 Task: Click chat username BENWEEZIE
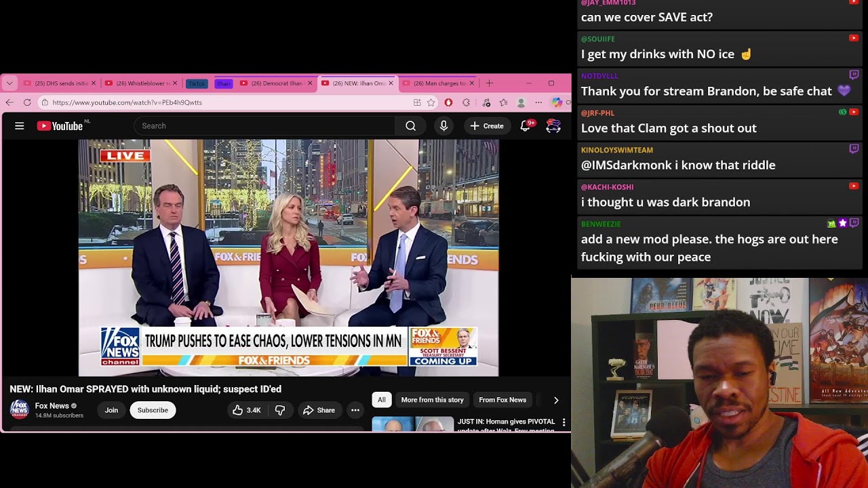[601, 224]
